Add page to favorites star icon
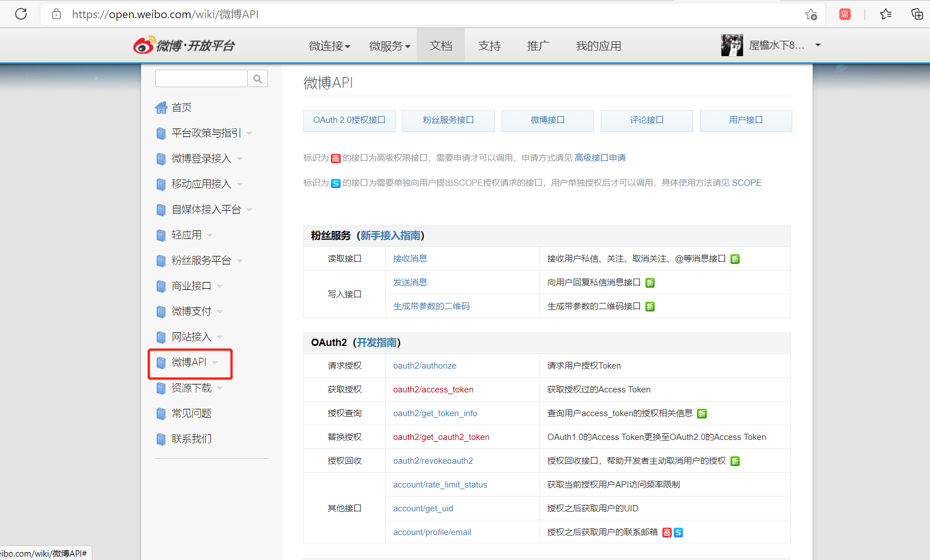 (x=811, y=14)
